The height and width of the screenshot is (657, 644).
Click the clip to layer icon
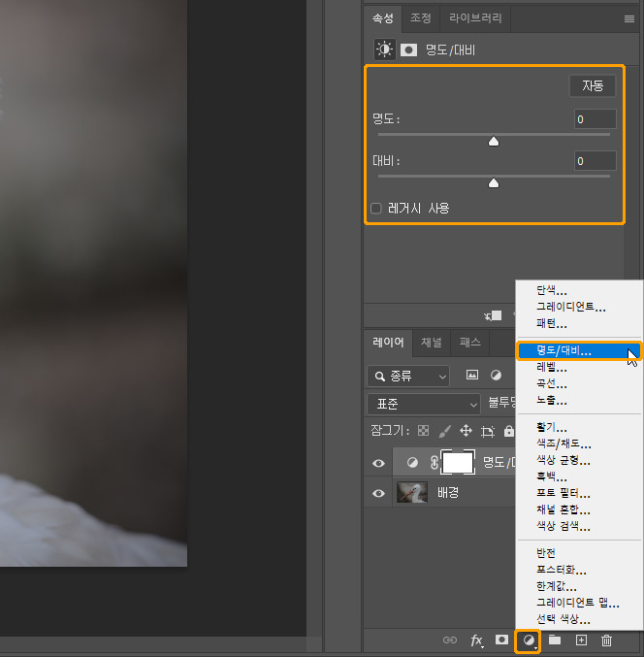tap(494, 315)
